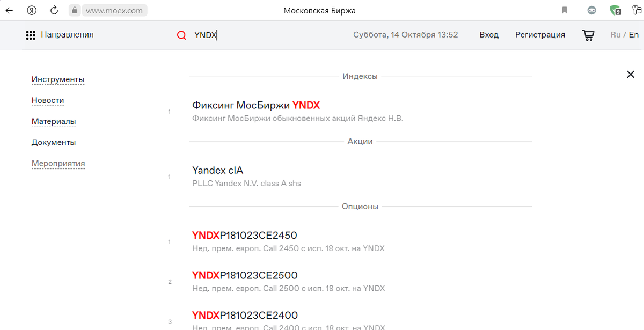Click the Yandex logo icon in toolbar

point(31,10)
